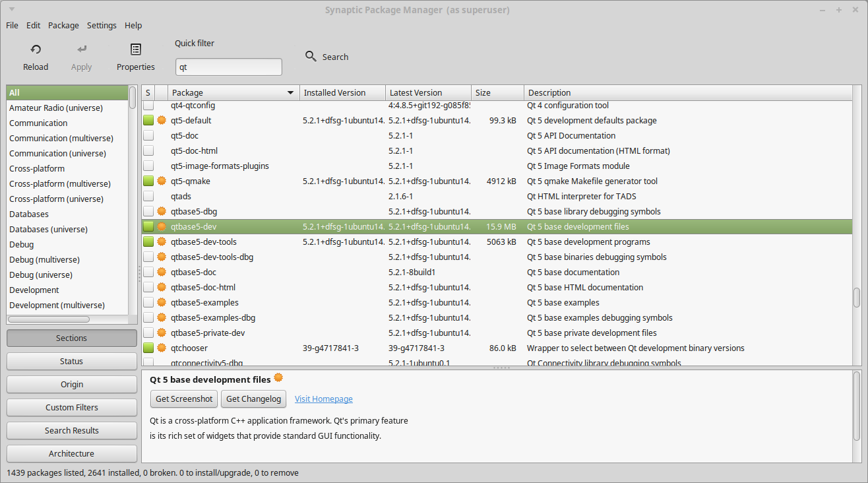The image size is (868, 483).
Task: Click the Reload toolbar icon
Action: tap(36, 49)
